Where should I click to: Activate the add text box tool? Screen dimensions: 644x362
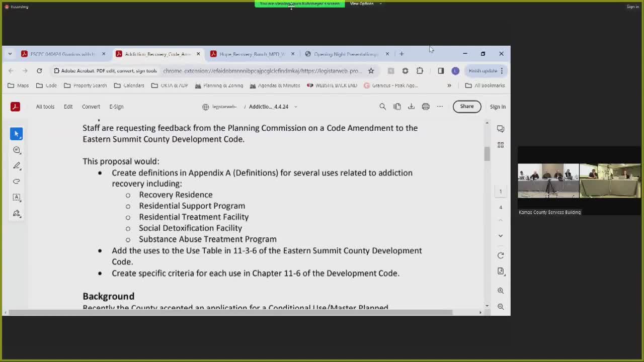(17, 198)
